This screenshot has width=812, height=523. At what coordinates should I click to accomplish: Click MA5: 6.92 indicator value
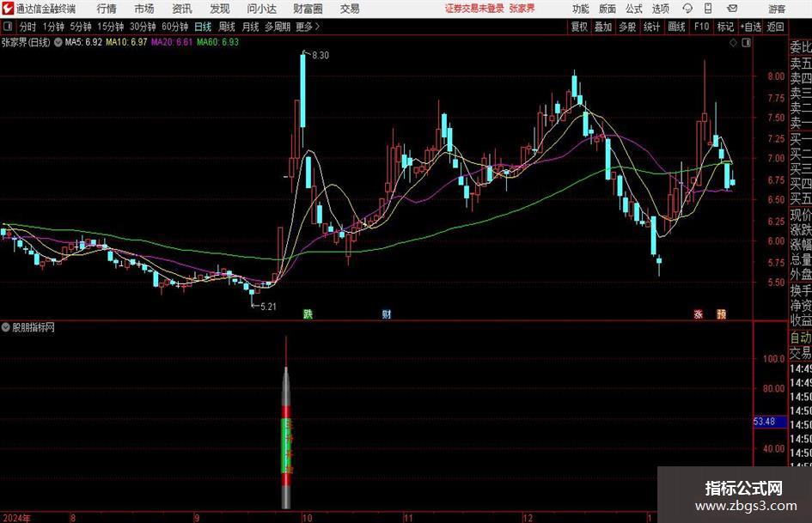83,42
